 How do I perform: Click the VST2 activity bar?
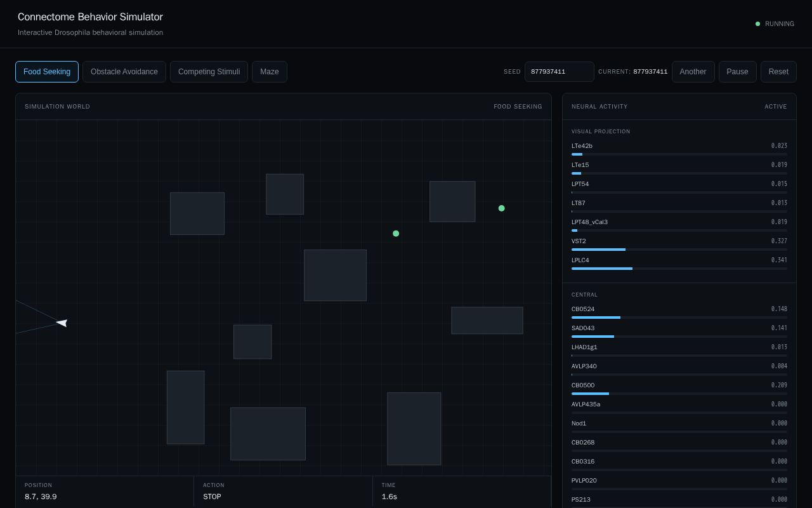679,250
